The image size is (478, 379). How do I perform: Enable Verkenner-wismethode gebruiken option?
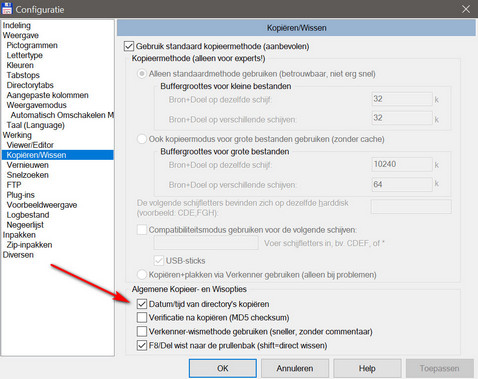[x=142, y=331]
